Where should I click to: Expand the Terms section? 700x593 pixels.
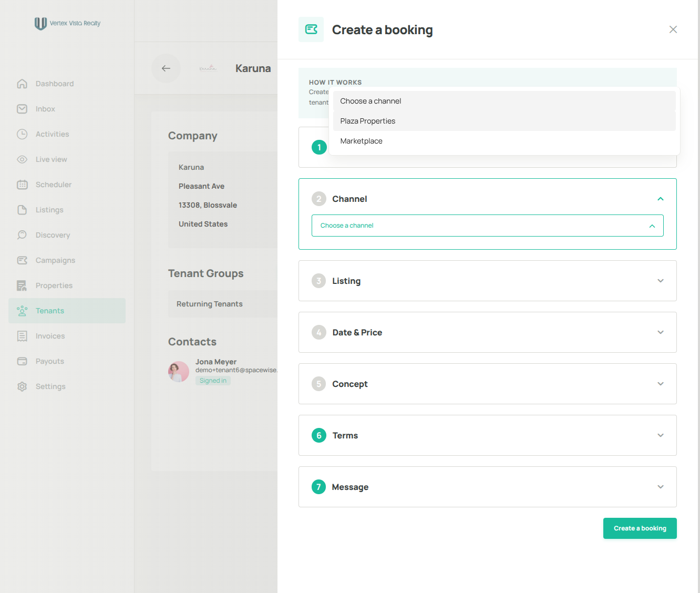pos(488,435)
